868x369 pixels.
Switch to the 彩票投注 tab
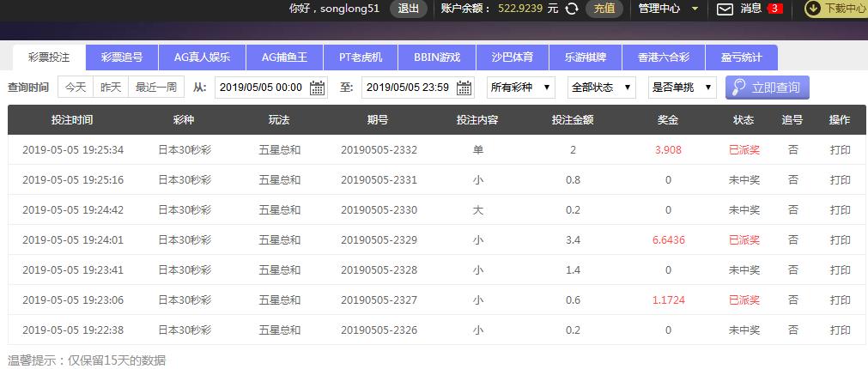click(49, 57)
